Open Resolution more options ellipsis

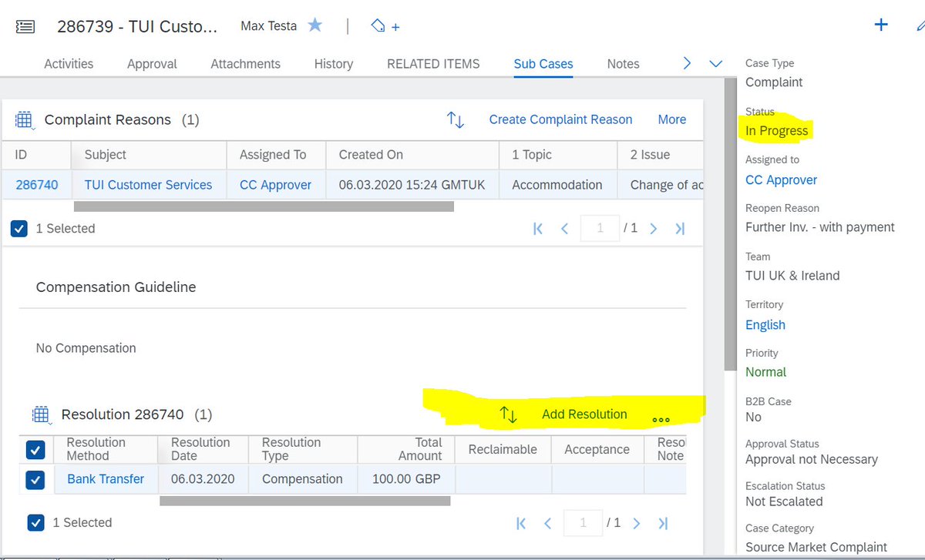point(661,420)
